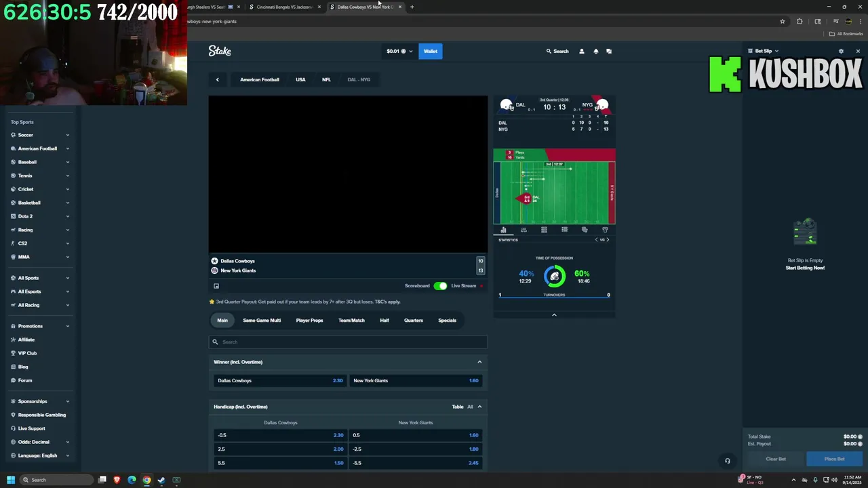The image size is (868, 488).
Task: Close the Bet Slip panel
Action: pos(858,51)
